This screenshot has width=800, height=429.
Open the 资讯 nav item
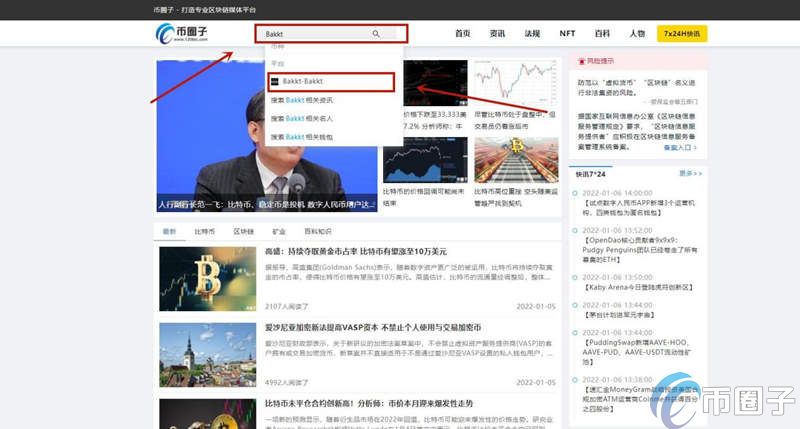coord(497,34)
